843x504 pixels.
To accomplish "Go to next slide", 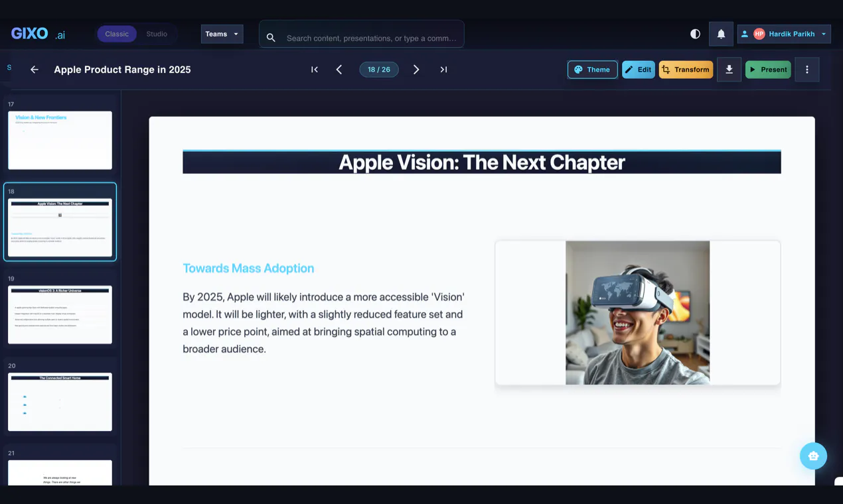I will click(416, 70).
